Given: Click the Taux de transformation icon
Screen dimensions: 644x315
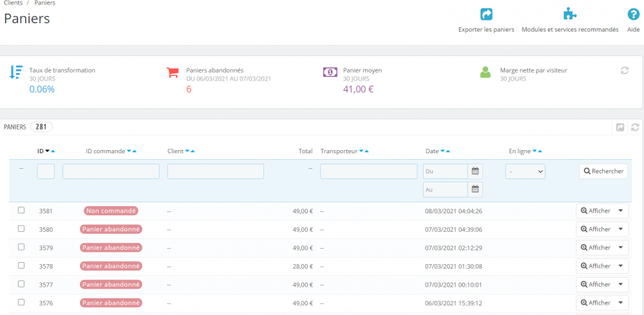Looking at the screenshot, I should coord(16,72).
